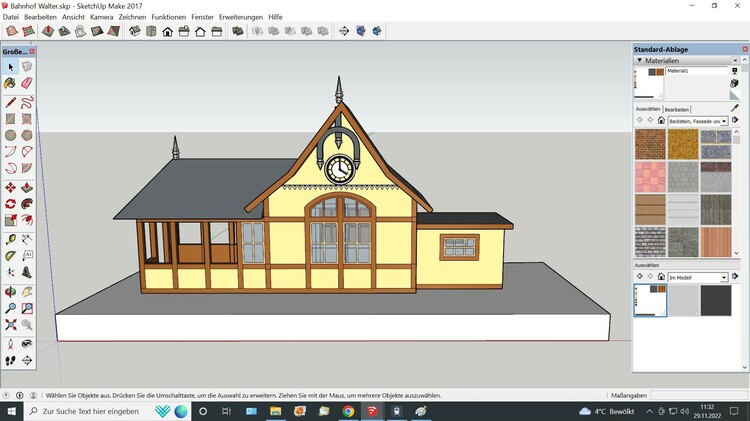The width and height of the screenshot is (750, 421).
Task: Pick the pink tile material swatch
Action: [650, 177]
